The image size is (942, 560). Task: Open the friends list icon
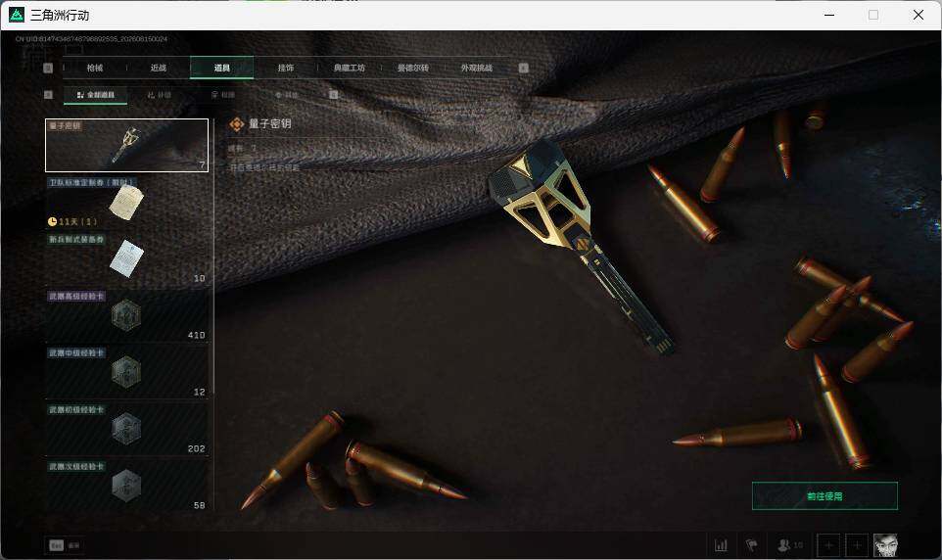click(790, 545)
